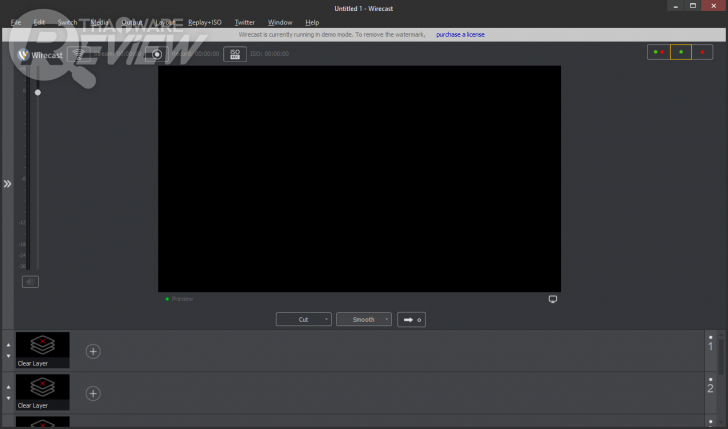Open the Edit menu
The height and width of the screenshot is (429, 728).
(39, 22)
